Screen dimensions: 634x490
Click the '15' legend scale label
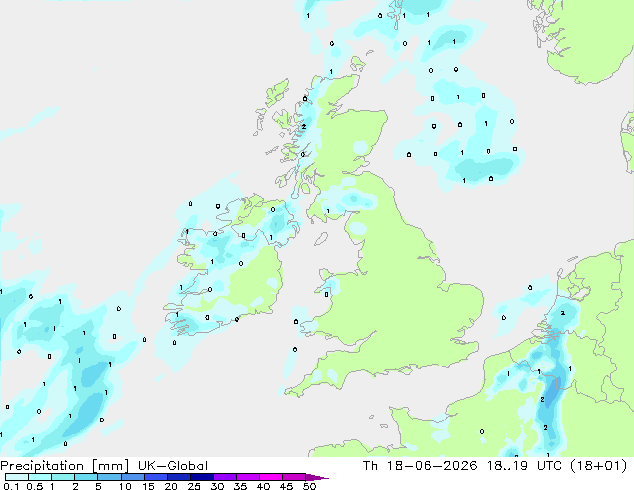point(148,486)
